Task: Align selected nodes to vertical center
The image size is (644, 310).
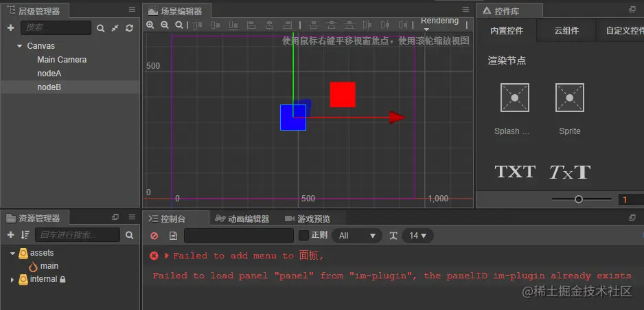Action: click(x=216, y=25)
